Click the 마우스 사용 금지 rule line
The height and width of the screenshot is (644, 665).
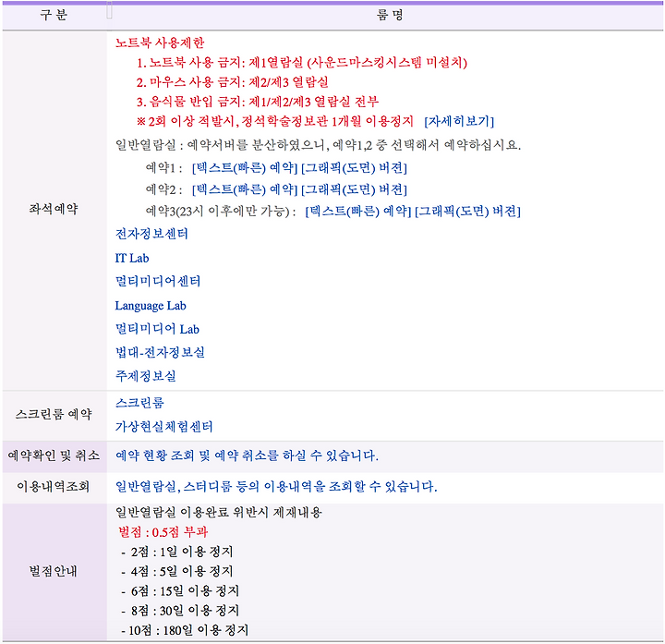pyautogui.click(x=233, y=82)
